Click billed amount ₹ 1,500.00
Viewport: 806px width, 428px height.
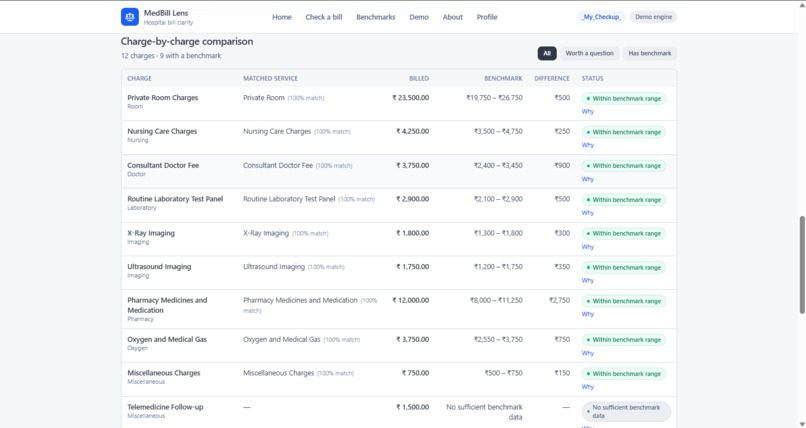coord(412,407)
